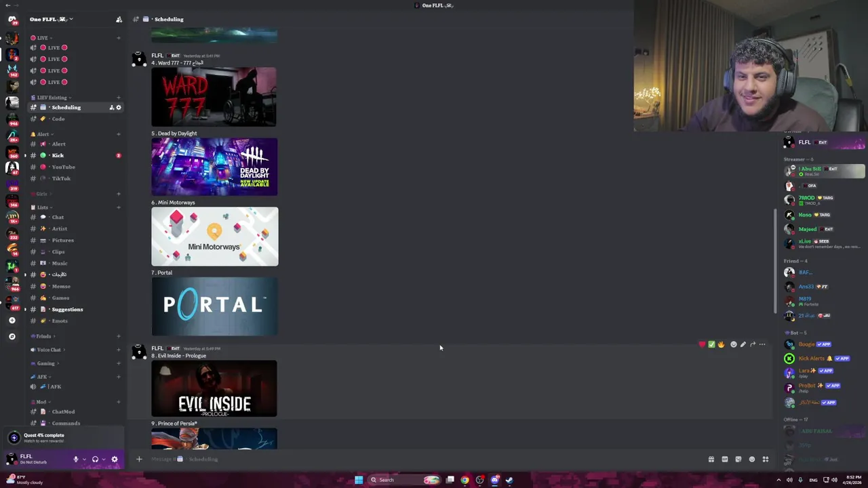Viewport: 868px width, 488px height.
Task: Add green checkmark reaction to message
Action: click(711, 344)
